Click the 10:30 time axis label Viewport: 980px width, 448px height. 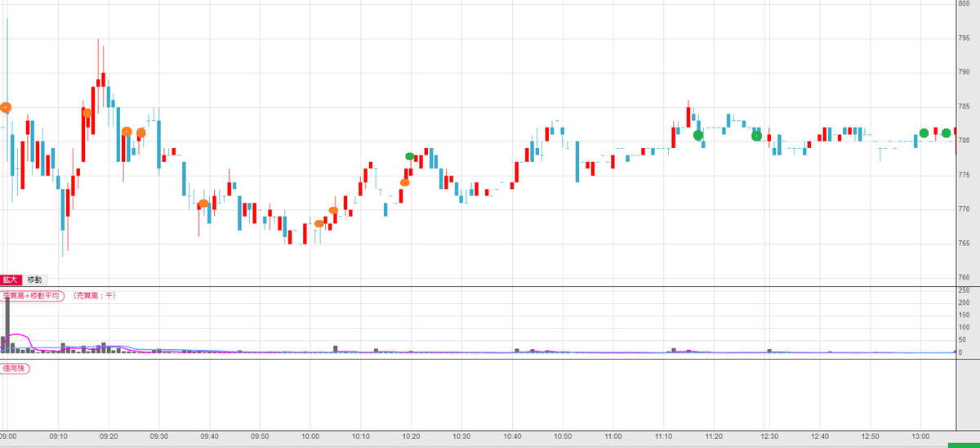[462, 437]
